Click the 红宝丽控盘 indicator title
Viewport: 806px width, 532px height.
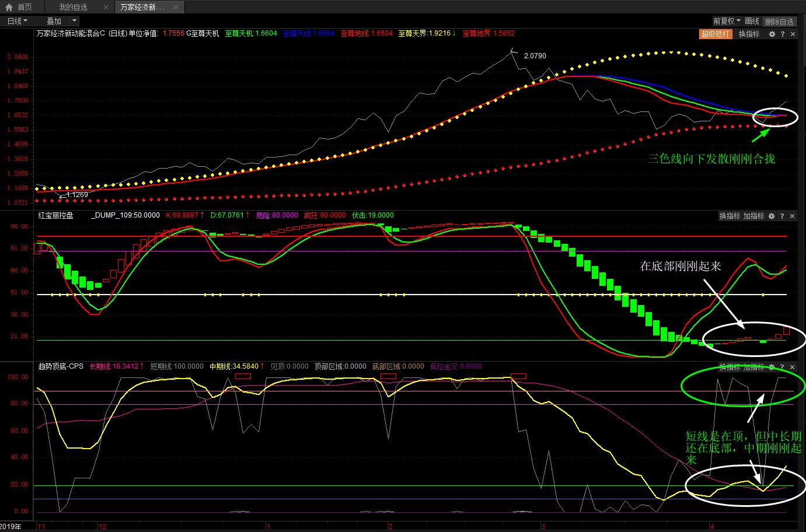[56, 215]
